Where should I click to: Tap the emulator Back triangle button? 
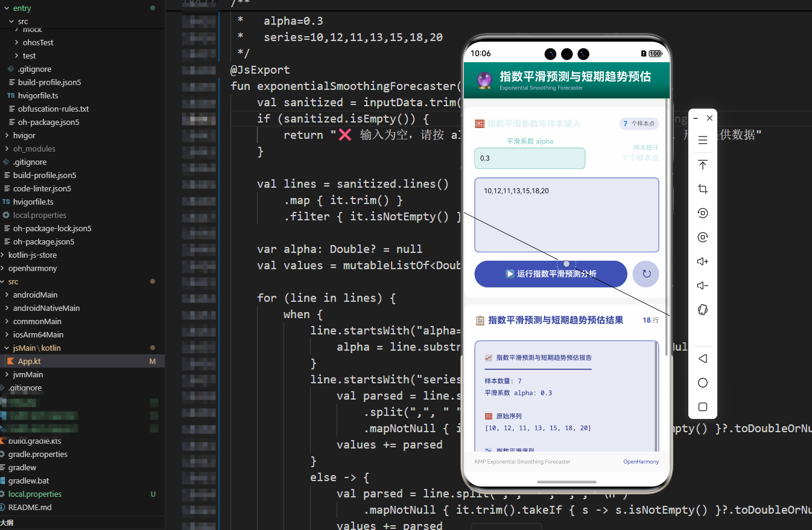pos(702,359)
